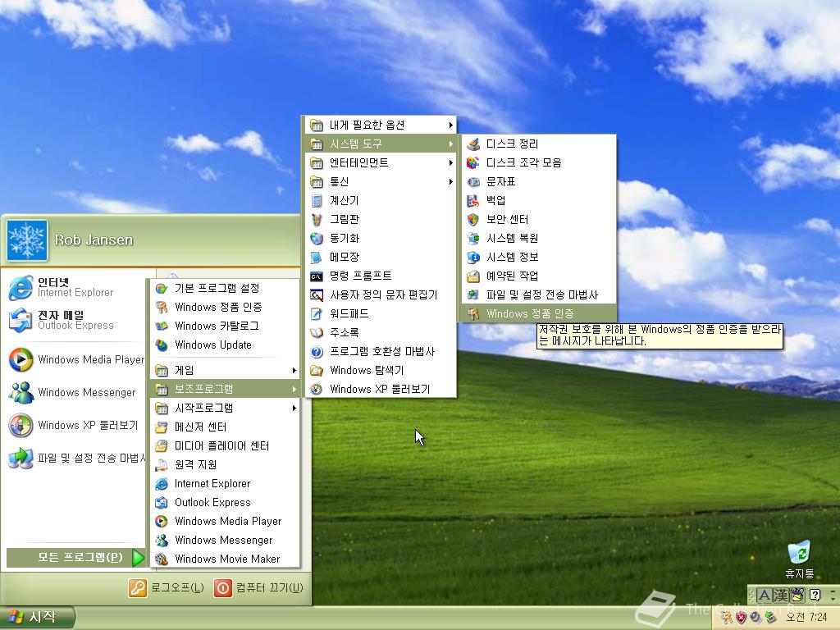The height and width of the screenshot is (630, 840).
Task: Launch Windows Update
Action: (x=225, y=345)
